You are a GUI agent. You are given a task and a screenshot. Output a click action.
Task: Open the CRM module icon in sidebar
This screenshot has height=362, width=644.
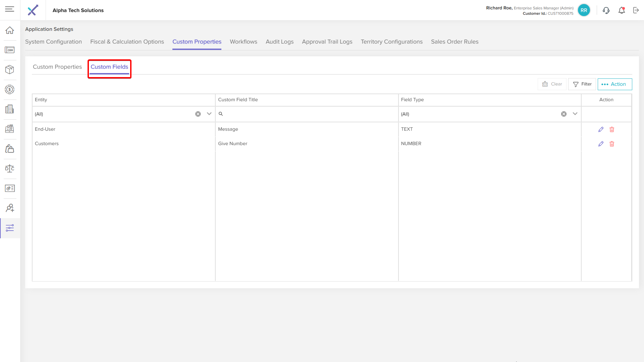[x=10, y=50]
